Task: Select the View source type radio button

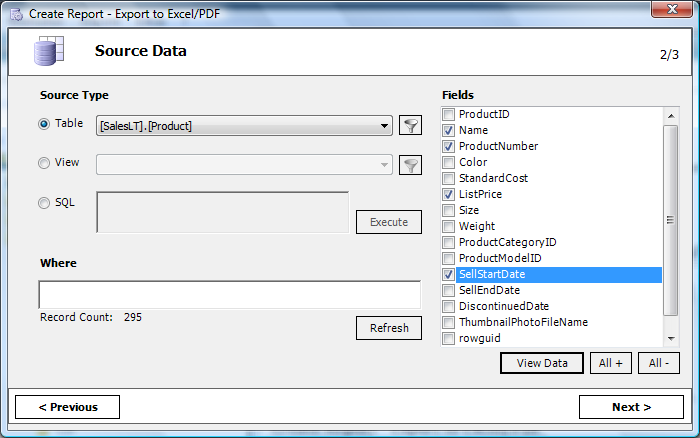Action: (44, 163)
